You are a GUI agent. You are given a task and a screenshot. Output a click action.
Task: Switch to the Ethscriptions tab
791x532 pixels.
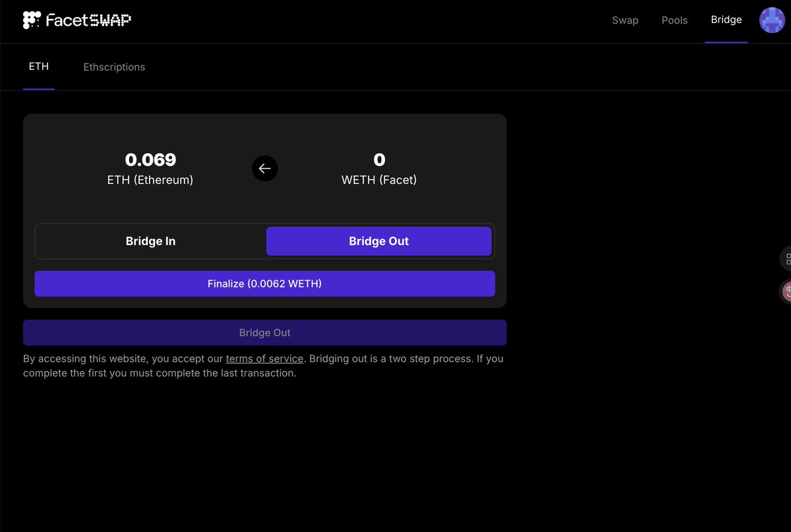point(114,67)
